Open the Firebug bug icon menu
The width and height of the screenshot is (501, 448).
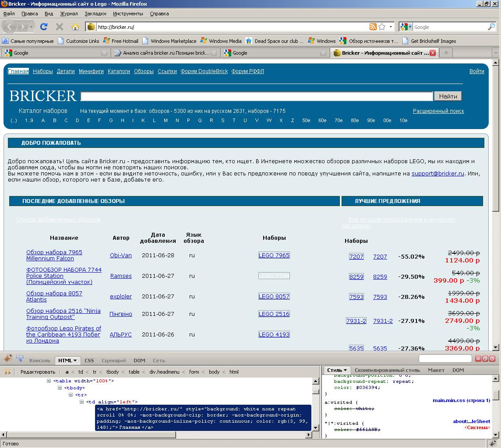pos(8,359)
